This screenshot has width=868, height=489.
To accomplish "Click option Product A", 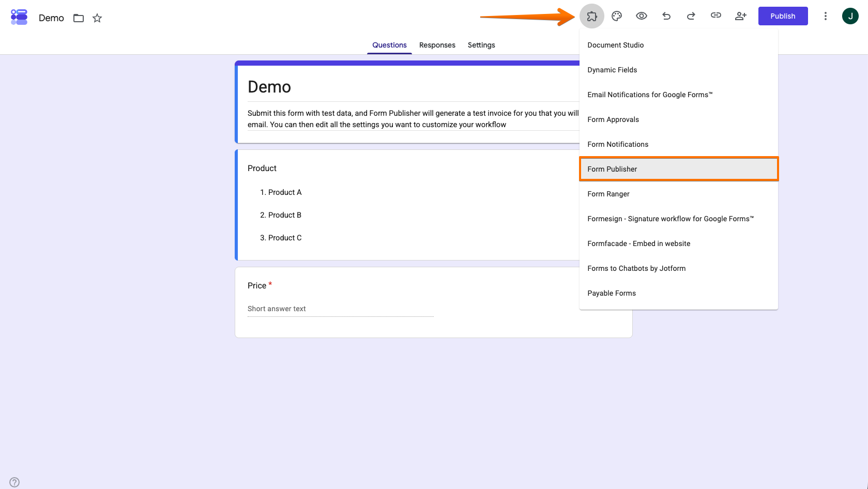I will (x=285, y=192).
